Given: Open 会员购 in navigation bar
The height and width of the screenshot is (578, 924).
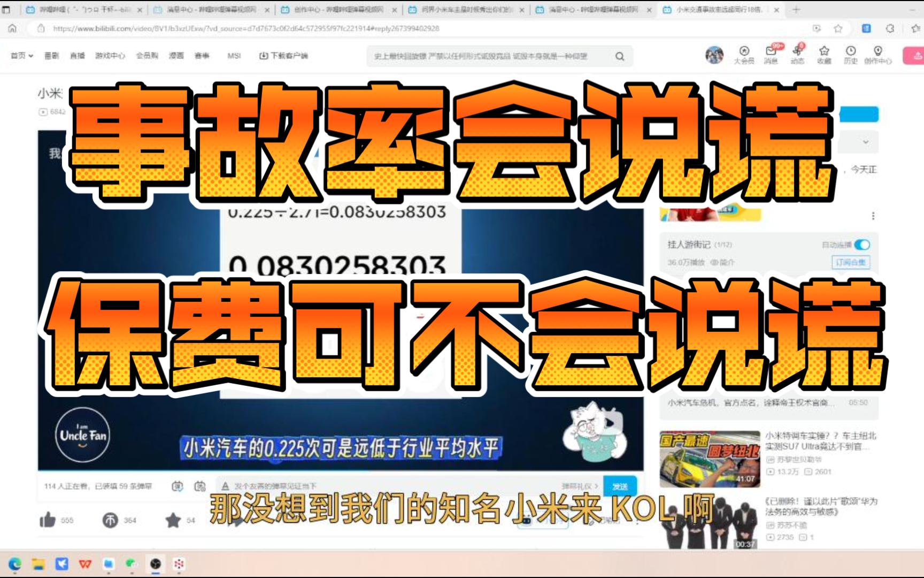Looking at the screenshot, I should pyautogui.click(x=147, y=55).
